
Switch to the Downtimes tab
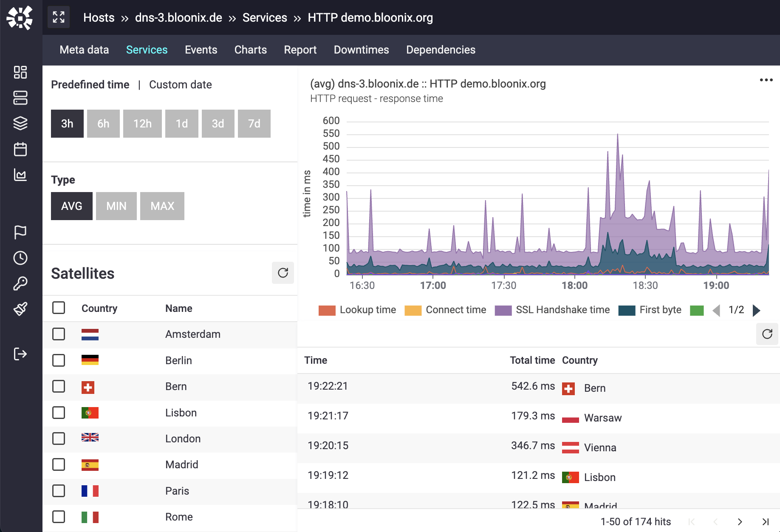(362, 50)
